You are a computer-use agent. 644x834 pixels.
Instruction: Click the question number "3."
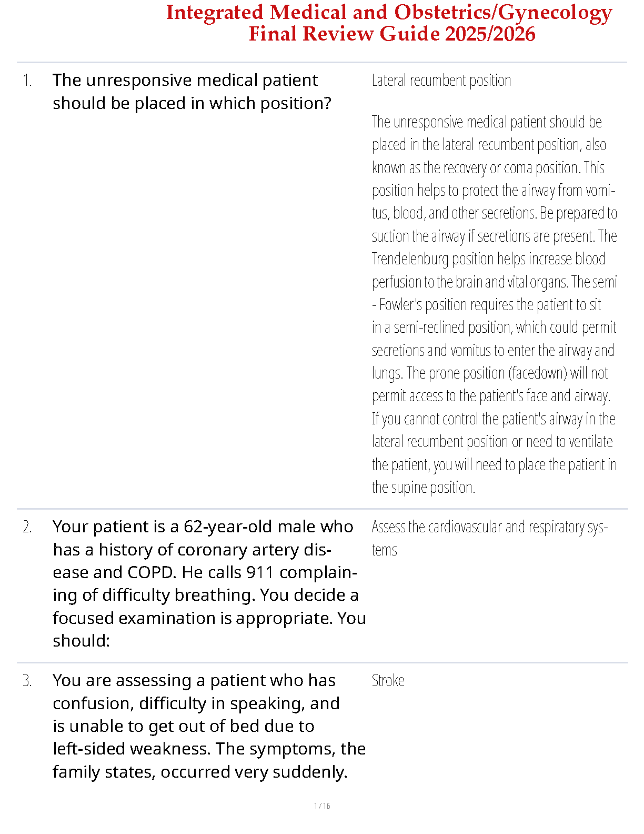tap(27, 681)
